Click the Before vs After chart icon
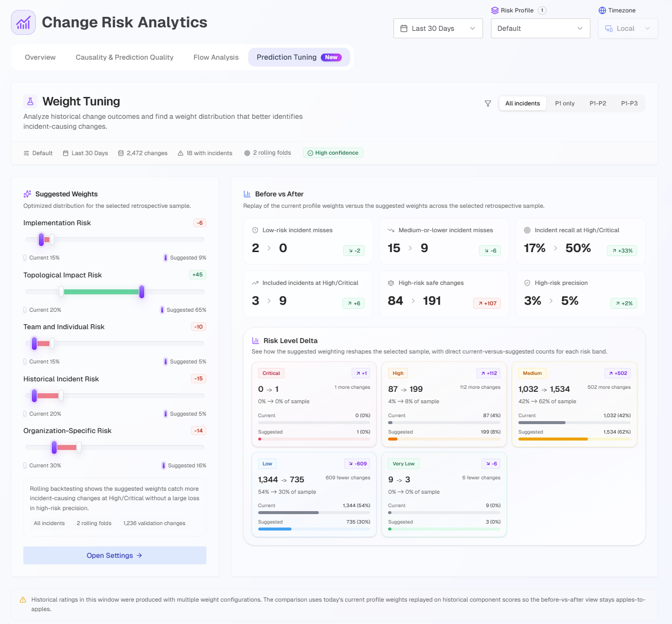 tap(247, 194)
